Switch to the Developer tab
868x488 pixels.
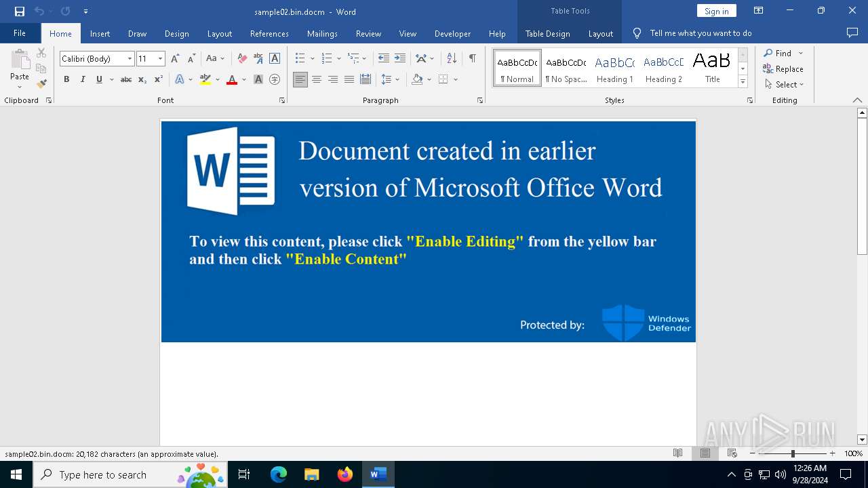coord(452,33)
